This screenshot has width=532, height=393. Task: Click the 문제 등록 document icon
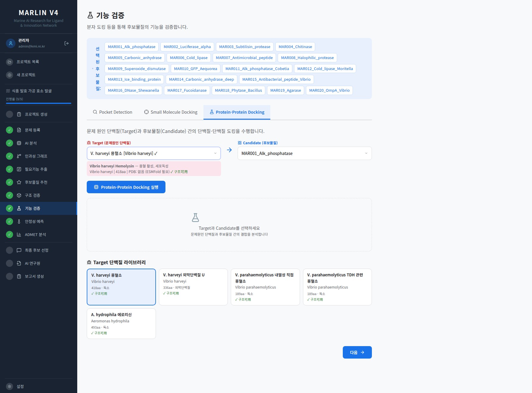tap(19, 130)
